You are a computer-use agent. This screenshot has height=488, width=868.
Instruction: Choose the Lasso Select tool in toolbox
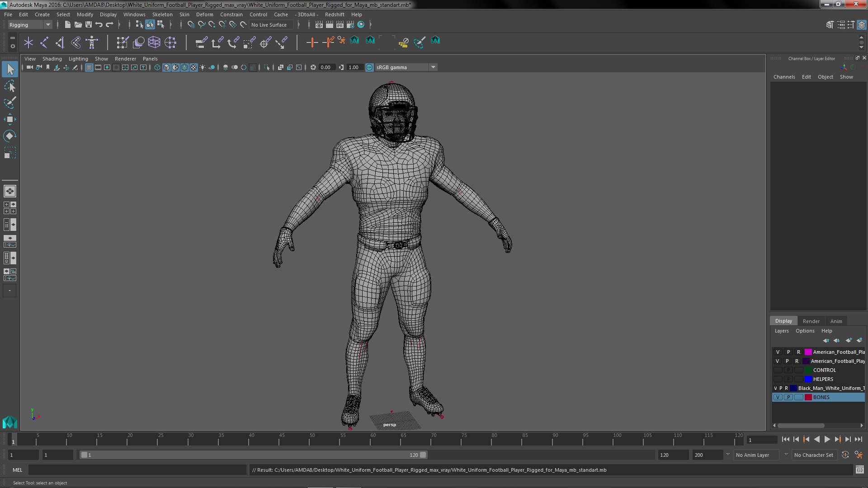(9, 86)
